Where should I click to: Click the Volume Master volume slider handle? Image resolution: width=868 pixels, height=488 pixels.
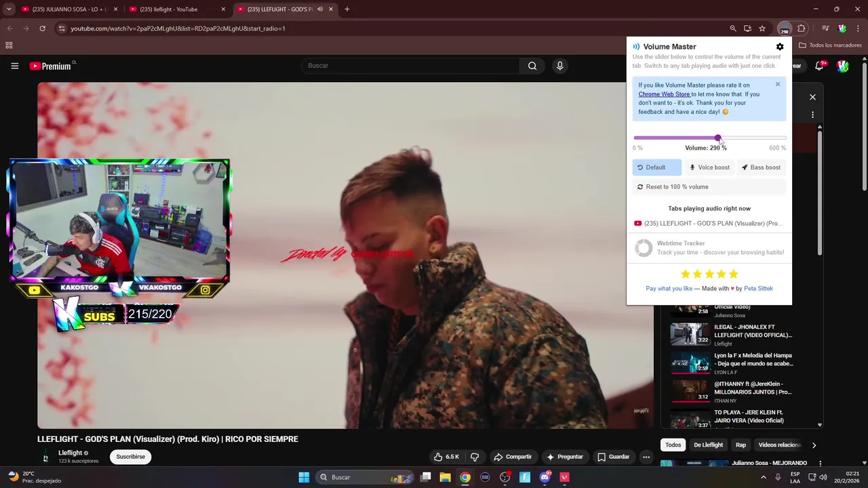click(718, 138)
